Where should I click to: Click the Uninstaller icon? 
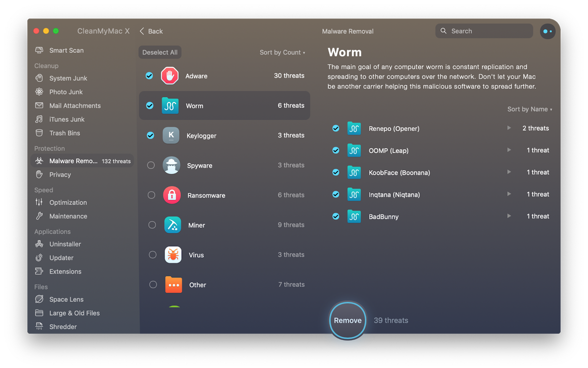(39, 244)
